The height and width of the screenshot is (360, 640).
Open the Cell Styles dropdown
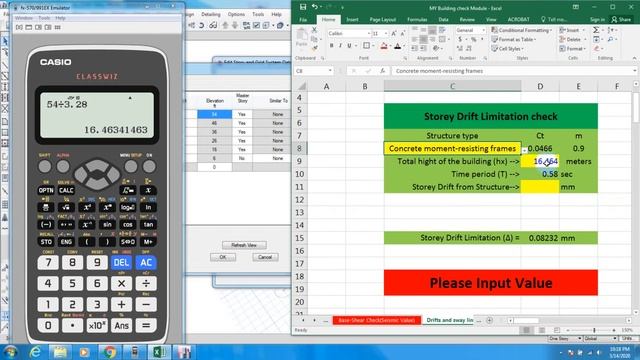(508, 49)
